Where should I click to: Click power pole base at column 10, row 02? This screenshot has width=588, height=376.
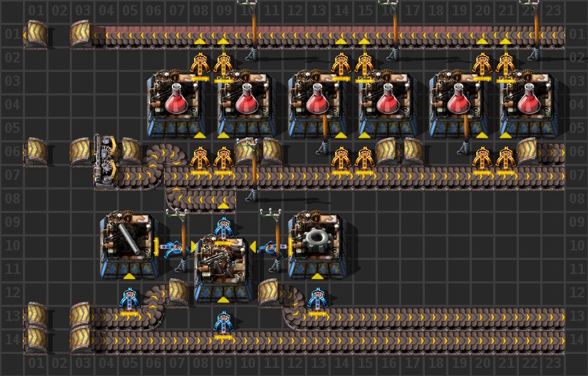pyautogui.click(x=252, y=54)
